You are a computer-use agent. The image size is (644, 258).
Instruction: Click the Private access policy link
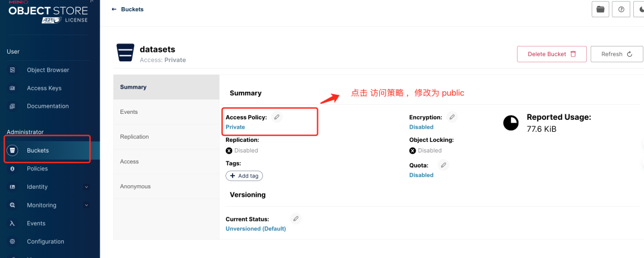click(x=235, y=127)
